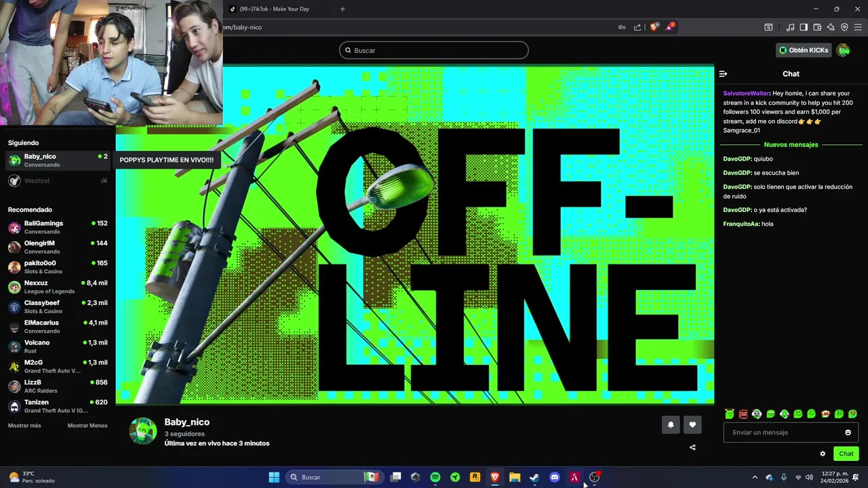Click Brave Shields lion icon
The height and width of the screenshot is (488, 868).
click(654, 27)
